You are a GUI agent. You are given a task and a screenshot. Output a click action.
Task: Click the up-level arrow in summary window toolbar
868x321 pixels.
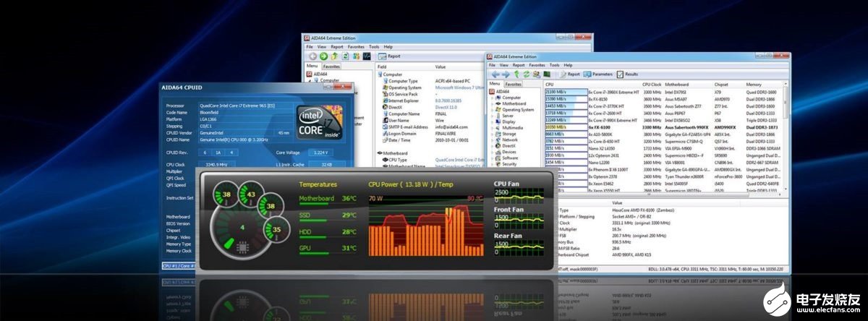(x=336, y=56)
